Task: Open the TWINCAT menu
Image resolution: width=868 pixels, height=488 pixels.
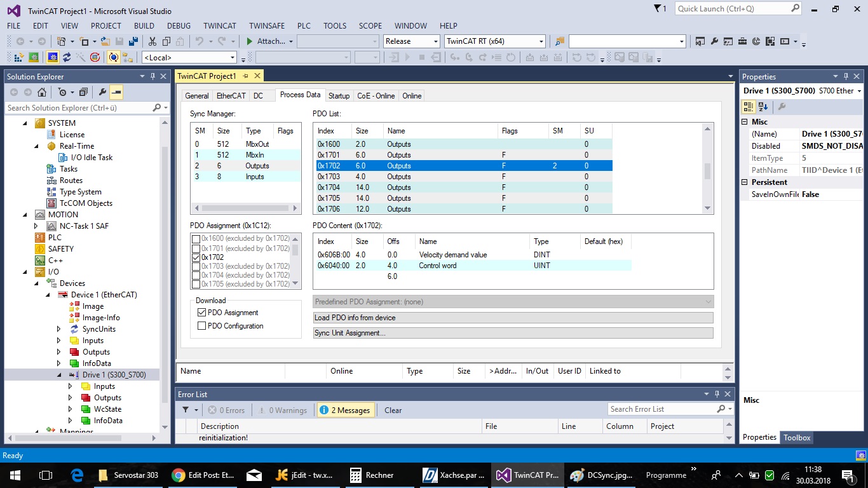Action: pyautogui.click(x=219, y=26)
